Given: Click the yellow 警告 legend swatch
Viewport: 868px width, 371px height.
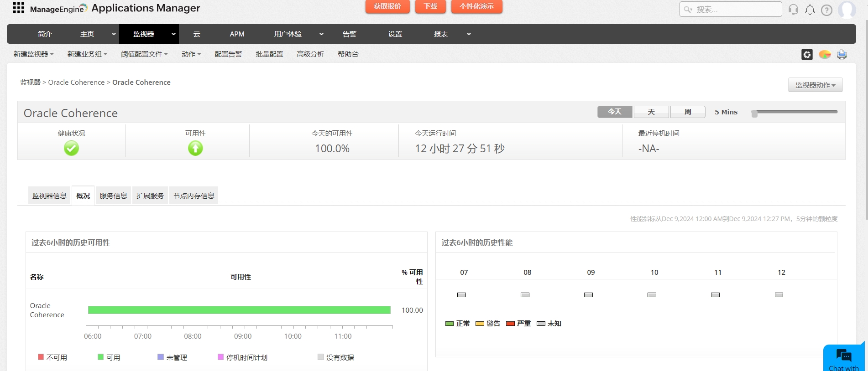Looking at the screenshot, I should [x=480, y=324].
